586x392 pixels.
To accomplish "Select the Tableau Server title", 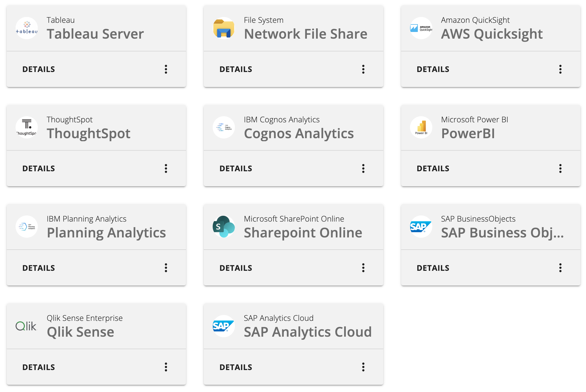I will [95, 34].
